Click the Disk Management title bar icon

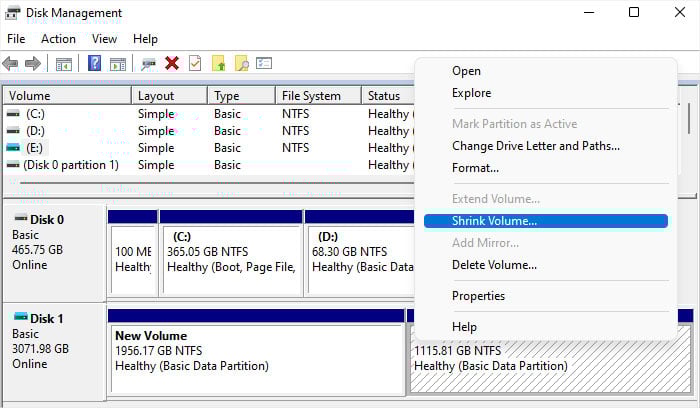point(12,13)
